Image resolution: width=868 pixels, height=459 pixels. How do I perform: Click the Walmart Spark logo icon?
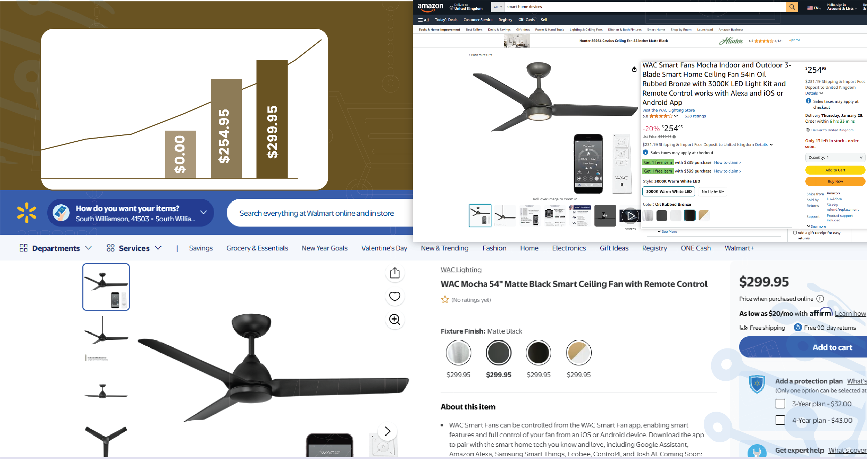tap(26, 213)
